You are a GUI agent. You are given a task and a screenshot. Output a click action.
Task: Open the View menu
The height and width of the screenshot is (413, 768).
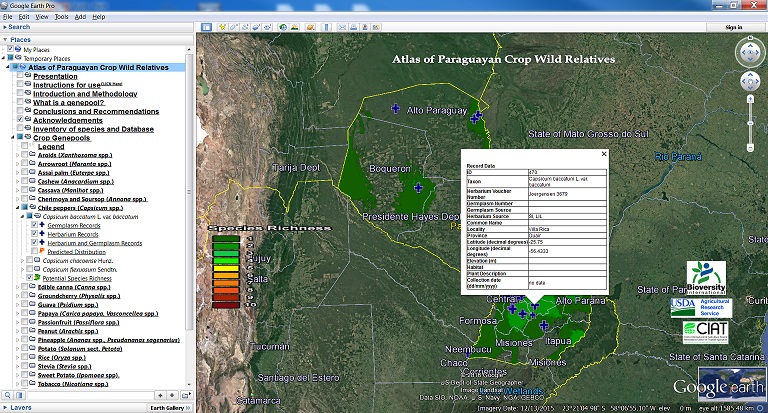click(42, 17)
